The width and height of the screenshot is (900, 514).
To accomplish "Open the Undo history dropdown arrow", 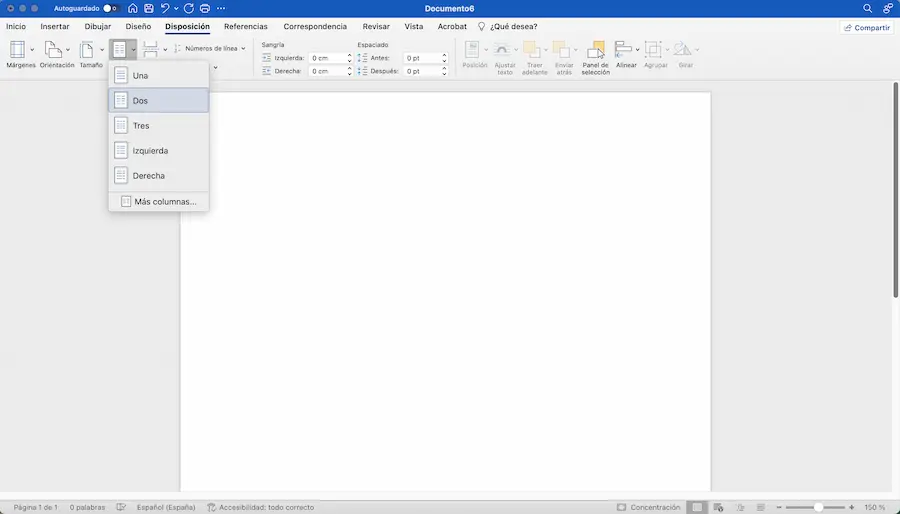I will [176, 9].
